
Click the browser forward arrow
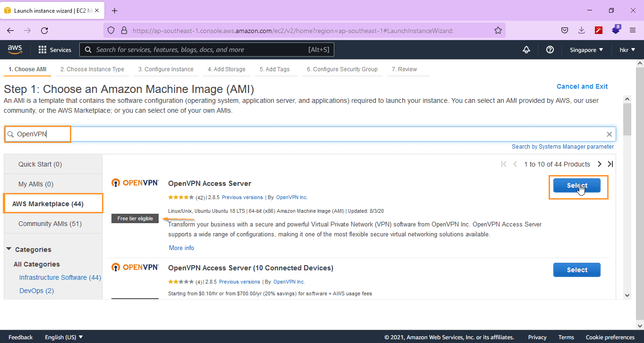[27, 30]
